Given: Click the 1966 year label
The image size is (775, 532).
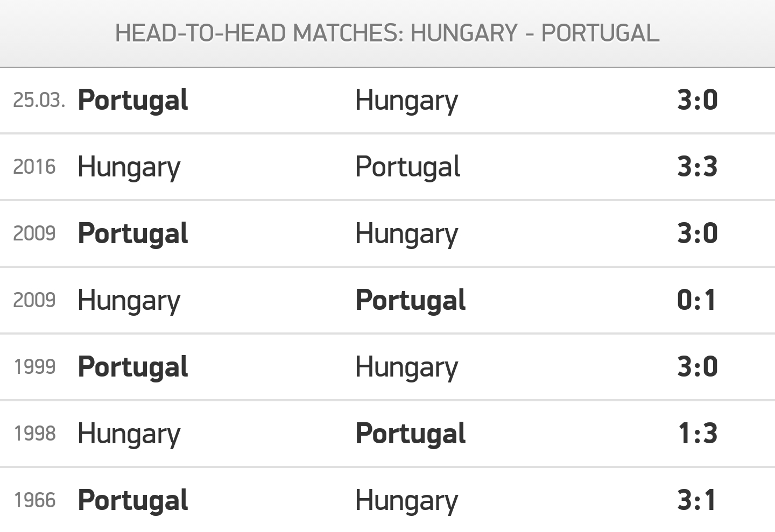Looking at the screenshot, I should coord(34,500).
